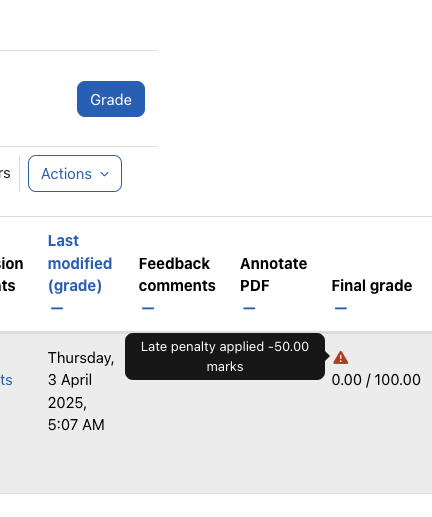Click the blue Grade button
Screen dimensions: 432x517
pos(111,99)
